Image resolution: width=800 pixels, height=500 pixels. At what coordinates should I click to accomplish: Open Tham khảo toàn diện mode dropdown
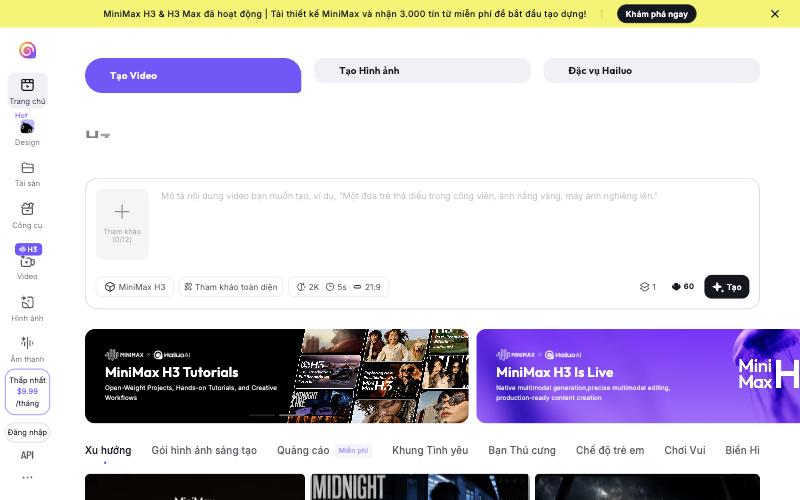[x=231, y=287]
